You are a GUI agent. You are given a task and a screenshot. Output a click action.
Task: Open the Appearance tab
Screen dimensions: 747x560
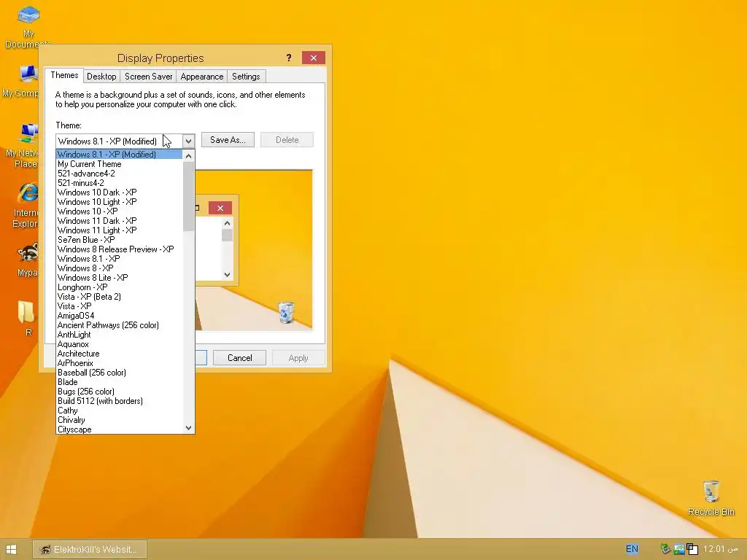click(201, 76)
